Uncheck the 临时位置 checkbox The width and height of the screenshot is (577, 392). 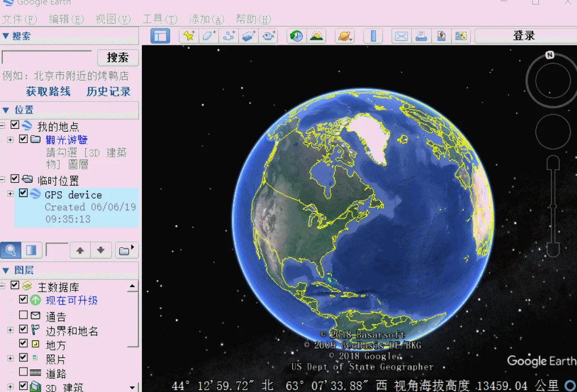(15, 179)
